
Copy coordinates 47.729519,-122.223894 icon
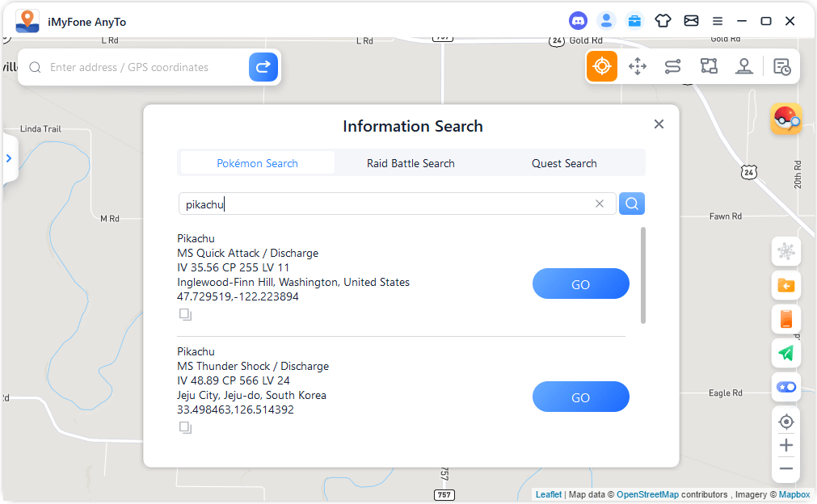point(185,314)
